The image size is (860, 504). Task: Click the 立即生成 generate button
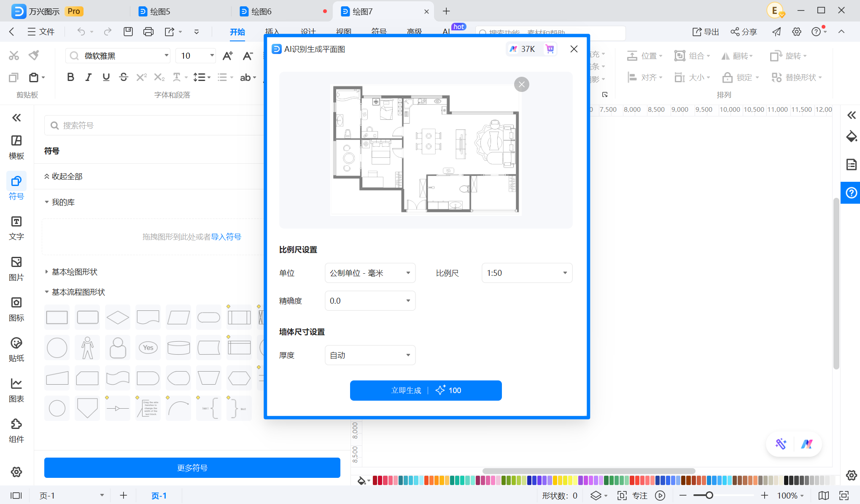pos(426,390)
